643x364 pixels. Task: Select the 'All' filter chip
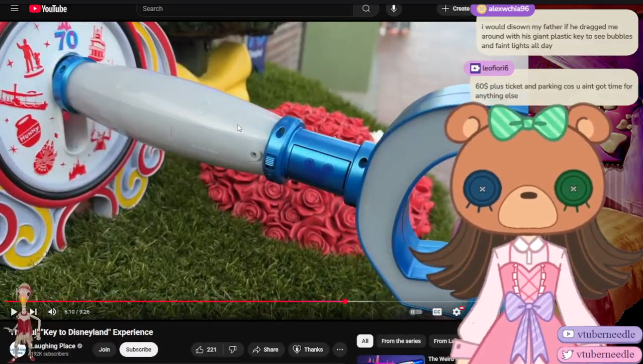(x=365, y=341)
